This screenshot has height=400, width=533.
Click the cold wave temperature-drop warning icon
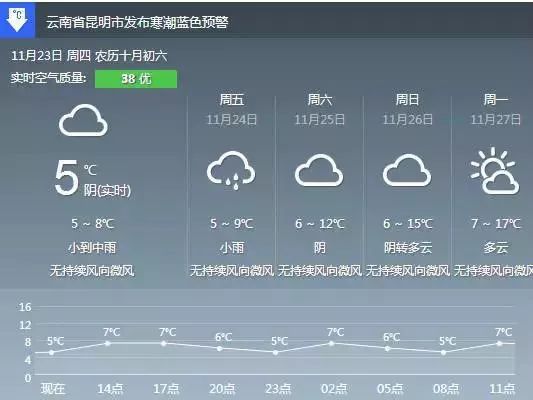(17, 19)
